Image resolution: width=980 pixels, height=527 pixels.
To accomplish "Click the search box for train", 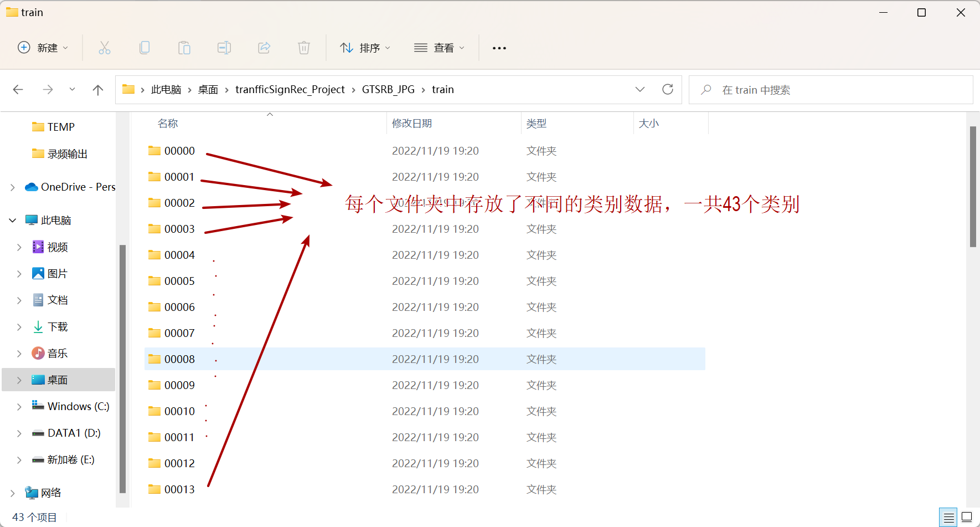I will [831, 90].
